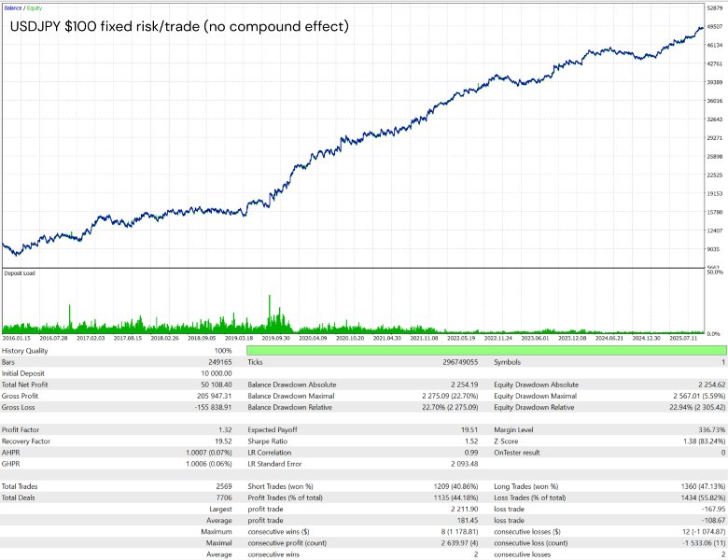
Task: Select Long Trades value 1360 (47.13%)
Action: (x=703, y=486)
